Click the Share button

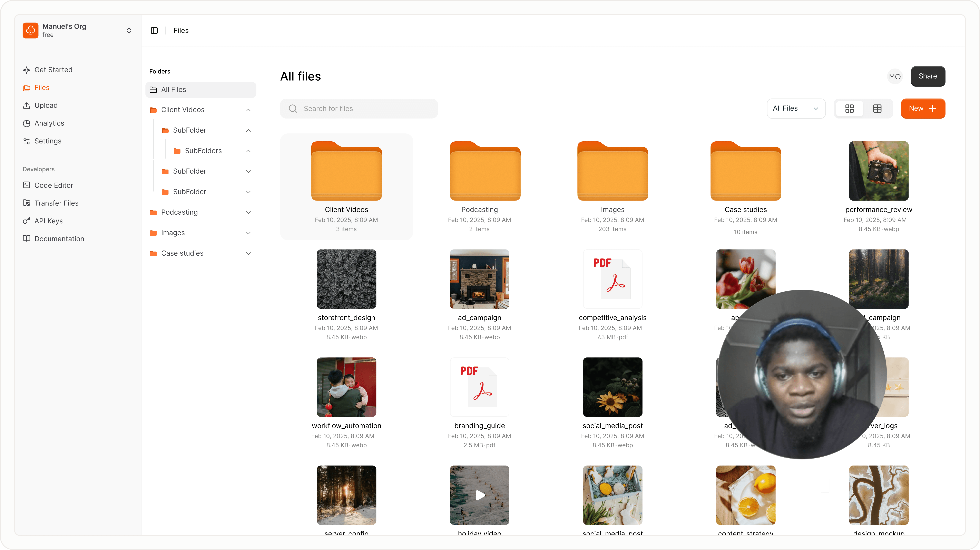[x=928, y=76]
